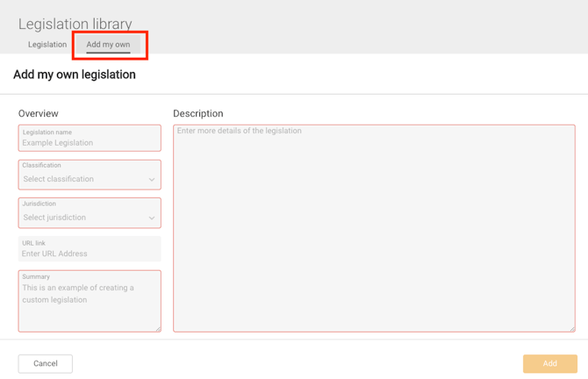588x379 pixels.
Task: Click the Summary box resize handle
Action: (x=158, y=329)
